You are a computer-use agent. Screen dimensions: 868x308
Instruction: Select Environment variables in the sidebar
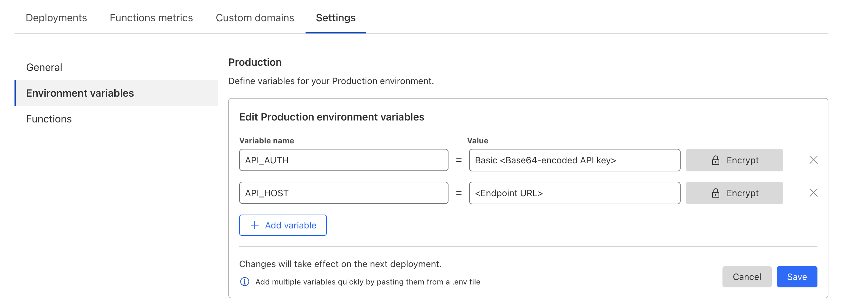[x=80, y=93]
